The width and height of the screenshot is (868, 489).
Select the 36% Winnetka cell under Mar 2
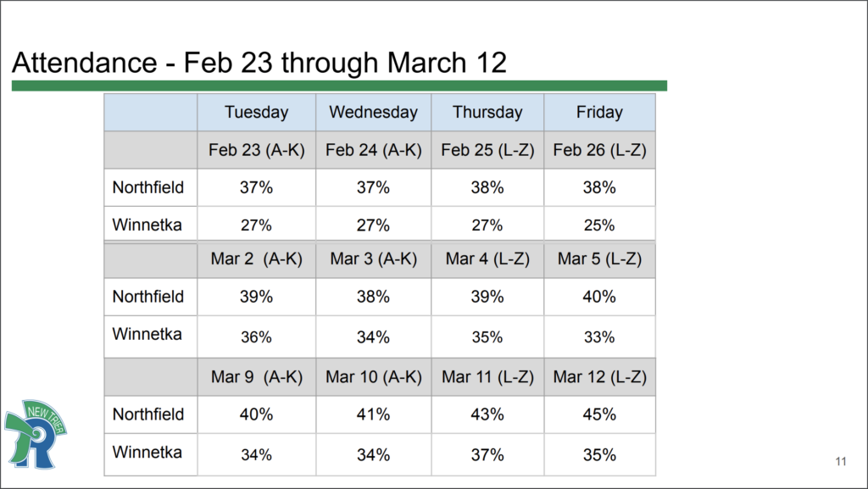[256, 336]
